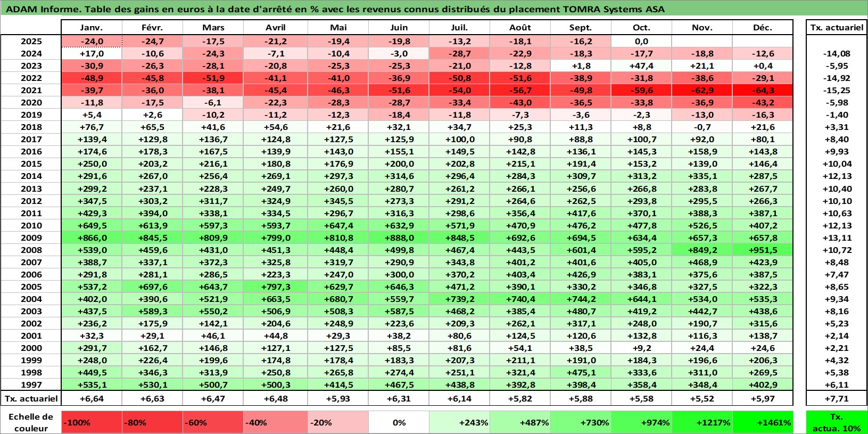Click the +487% color scale swatch
Screen dimensions: 868x434
point(520,422)
